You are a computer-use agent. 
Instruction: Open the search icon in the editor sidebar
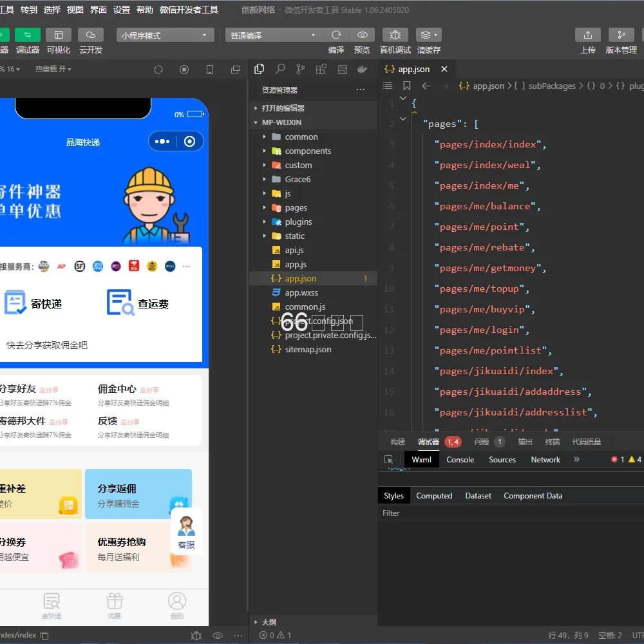click(279, 68)
